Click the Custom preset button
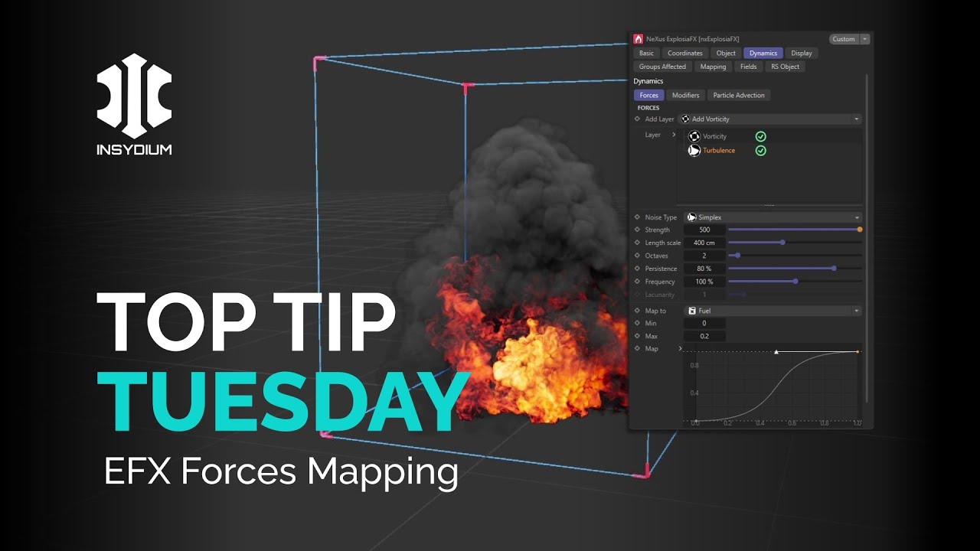980x551 pixels. tap(844, 39)
